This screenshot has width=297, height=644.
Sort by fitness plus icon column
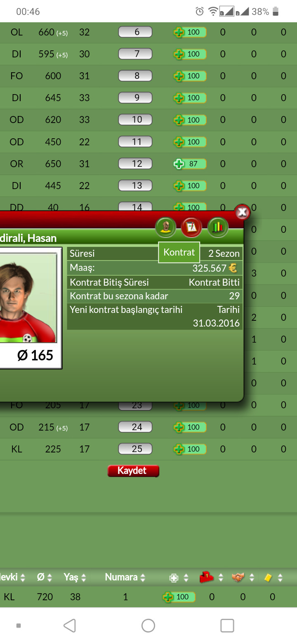point(179,577)
